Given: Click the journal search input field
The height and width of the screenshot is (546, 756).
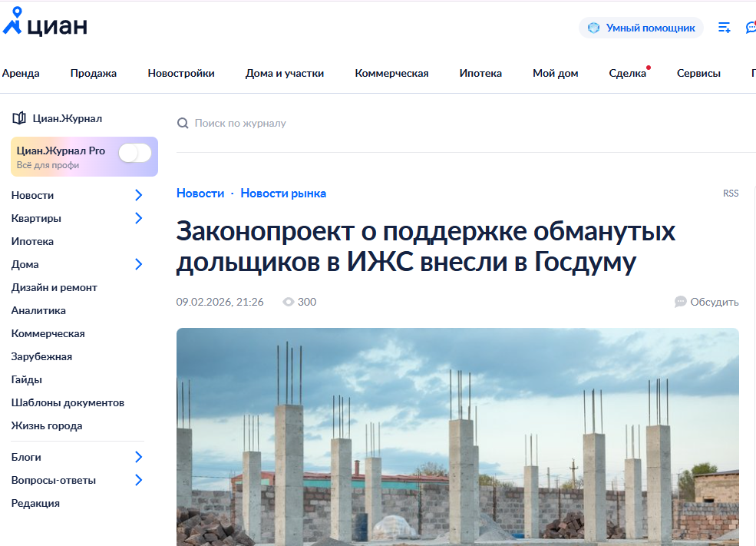Looking at the screenshot, I should click(246, 123).
